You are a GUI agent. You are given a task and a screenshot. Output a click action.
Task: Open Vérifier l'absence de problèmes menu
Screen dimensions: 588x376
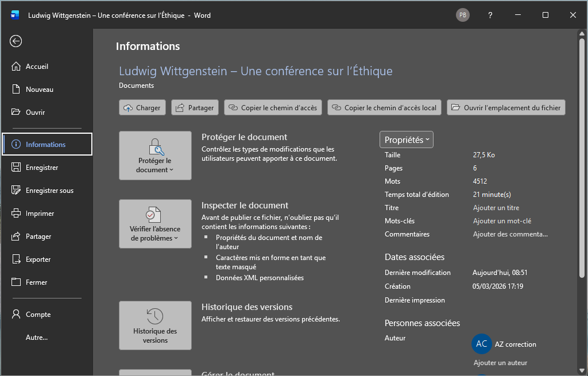155,224
